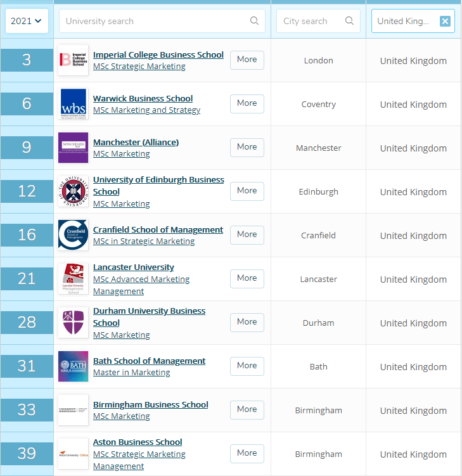
Task: Open Lancaster University logo
Action: coord(73,279)
